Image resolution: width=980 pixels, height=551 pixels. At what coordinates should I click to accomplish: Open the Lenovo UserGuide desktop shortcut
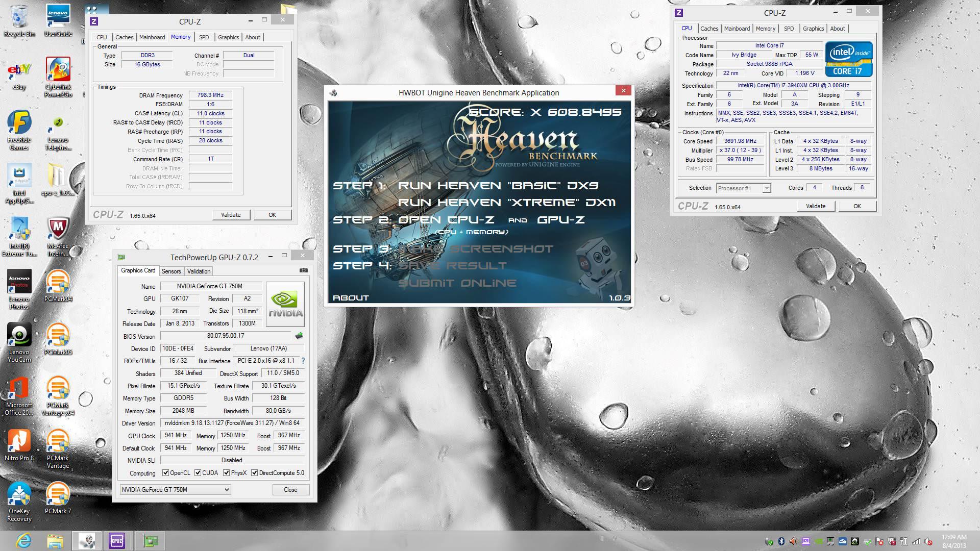tap(58, 20)
